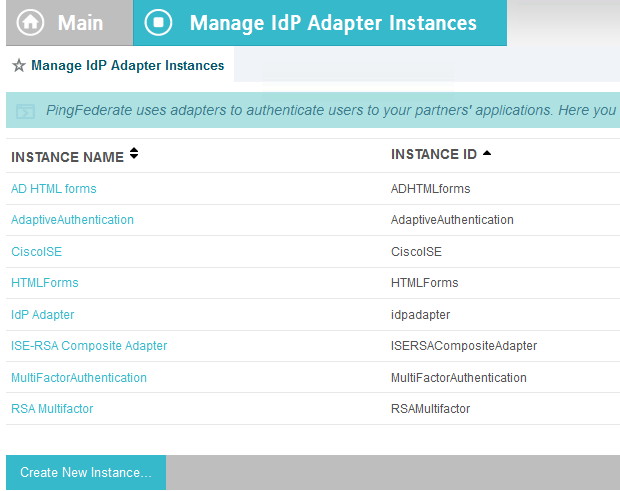620x491 pixels.
Task: Open the CiscoISE adapter instance
Action: 36,251
